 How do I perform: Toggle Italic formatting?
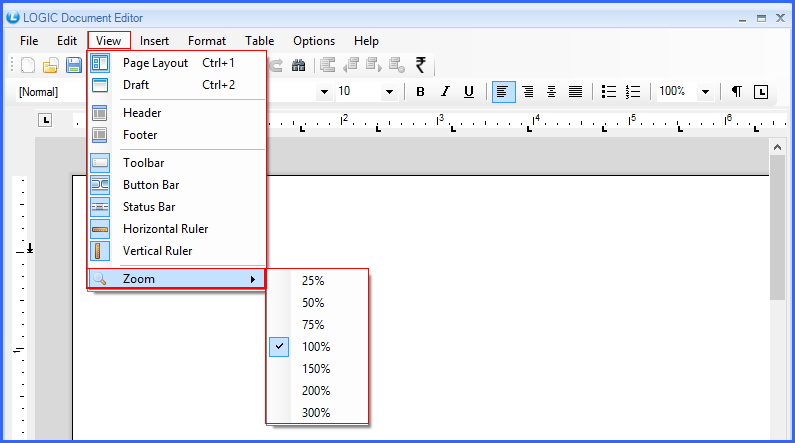pos(445,92)
